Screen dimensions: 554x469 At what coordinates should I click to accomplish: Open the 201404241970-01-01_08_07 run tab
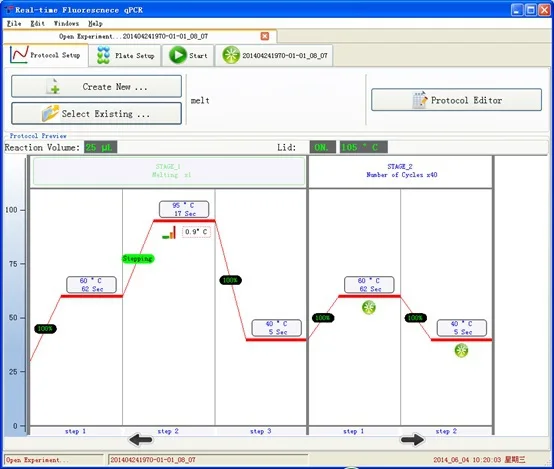[x=275, y=55]
